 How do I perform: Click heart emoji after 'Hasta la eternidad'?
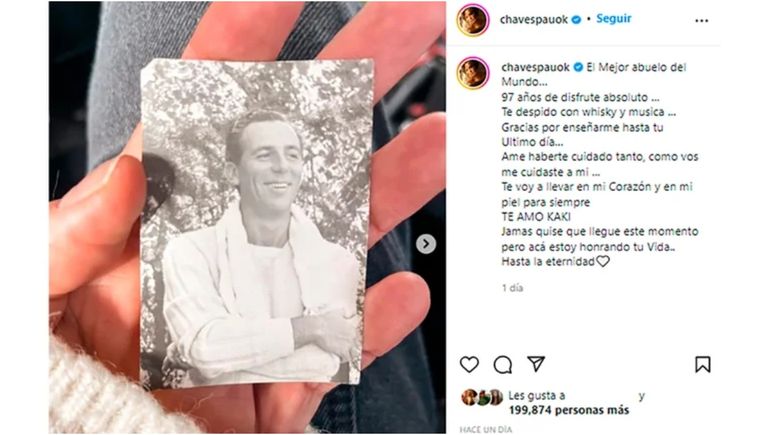[603, 261]
